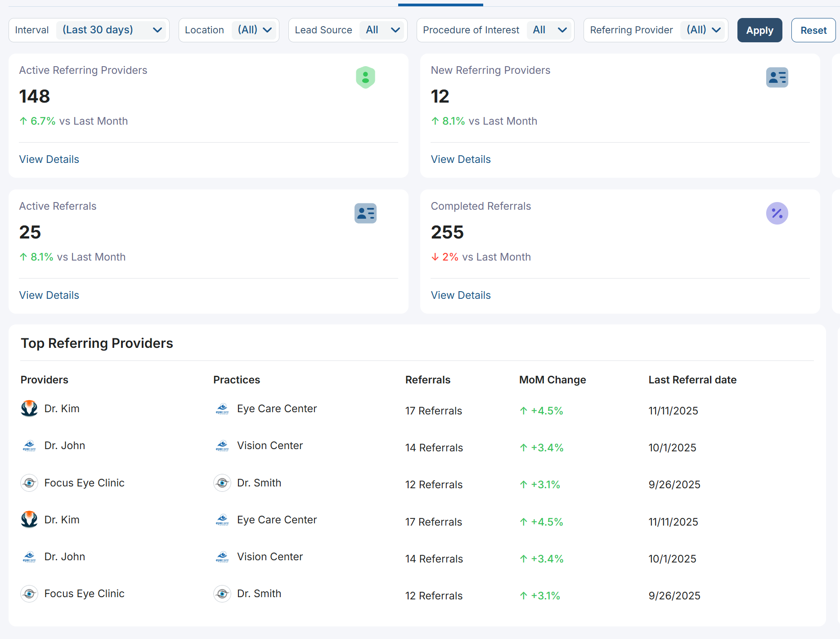Image resolution: width=840 pixels, height=639 pixels.
Task: Open the Interval Last 30 days dropdown
Action: point(111,30)
